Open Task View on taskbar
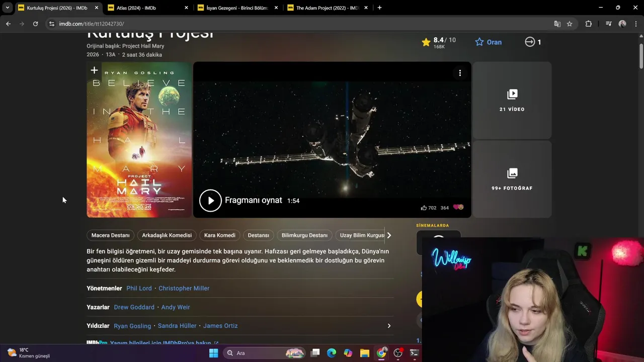 [315, 353]
